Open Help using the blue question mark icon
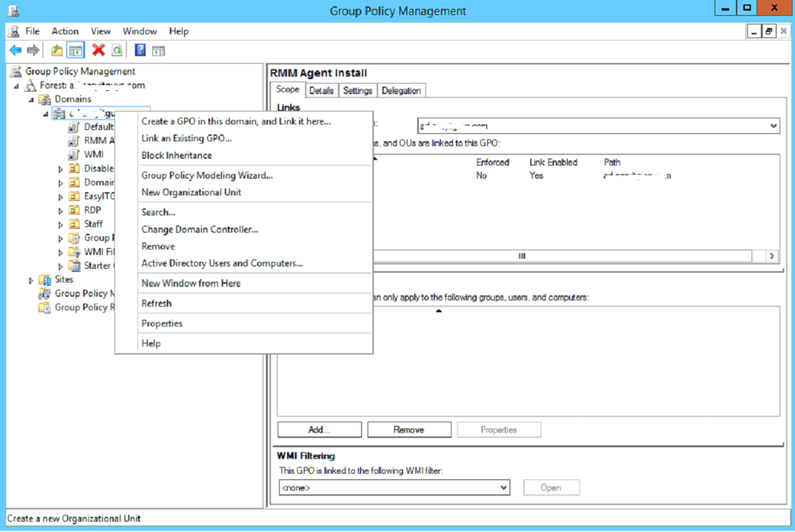 [140, 50]
